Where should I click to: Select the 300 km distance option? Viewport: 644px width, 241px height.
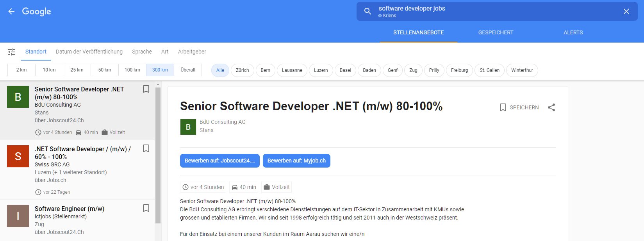(160, 70)
